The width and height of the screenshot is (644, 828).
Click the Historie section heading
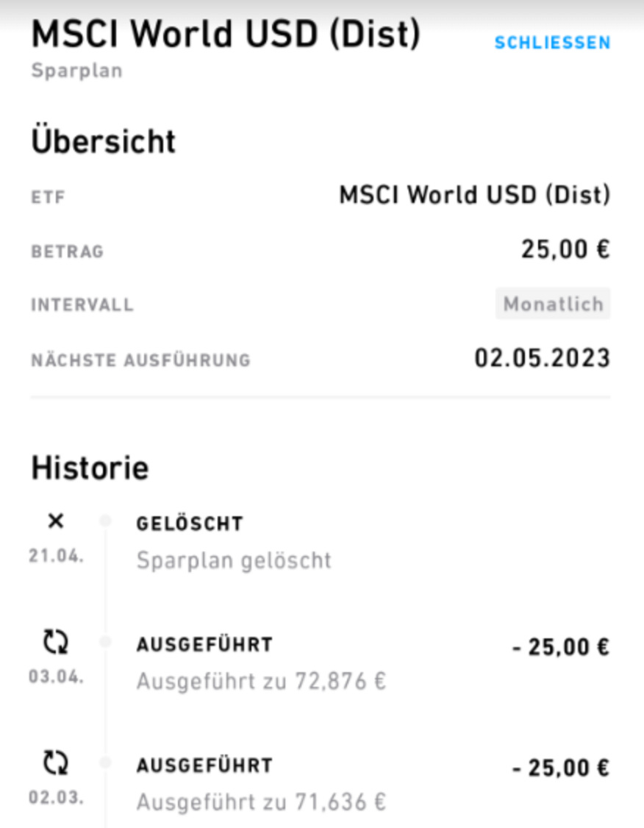coord(90,468)
